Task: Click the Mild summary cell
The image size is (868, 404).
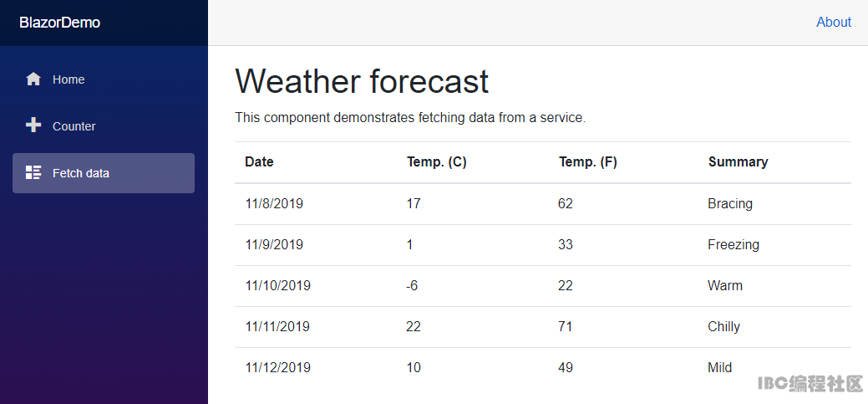Action: [x=719, y=367]
